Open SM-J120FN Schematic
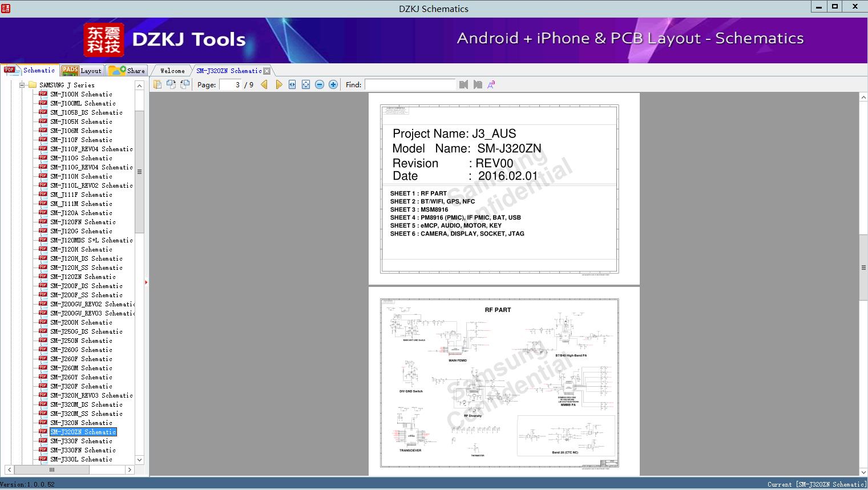 click(x=83, y=222)
